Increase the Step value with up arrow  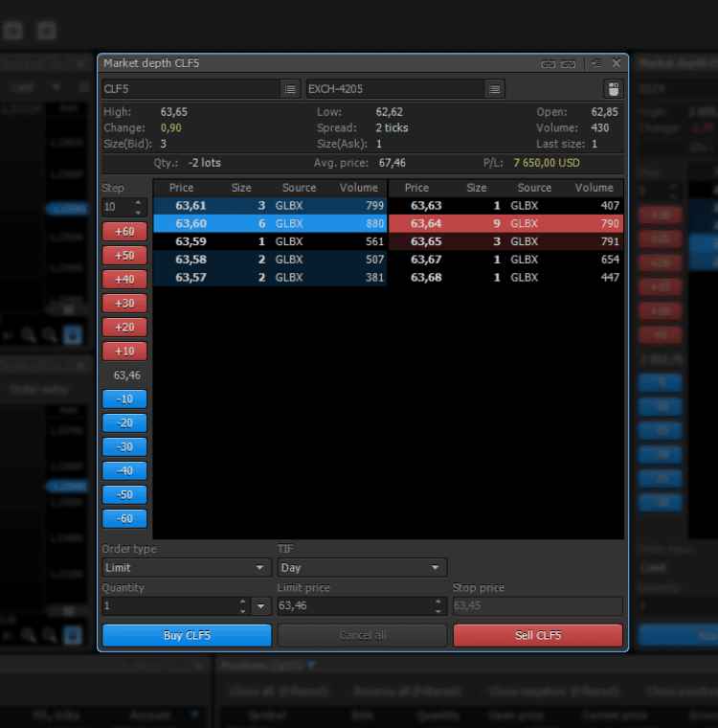138,203
